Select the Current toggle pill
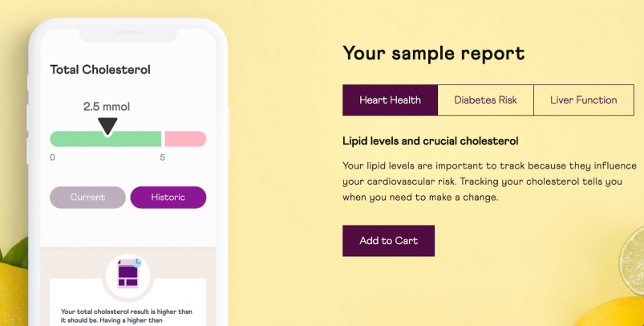This screenshot has width=644, height=326. coord(87,198)
